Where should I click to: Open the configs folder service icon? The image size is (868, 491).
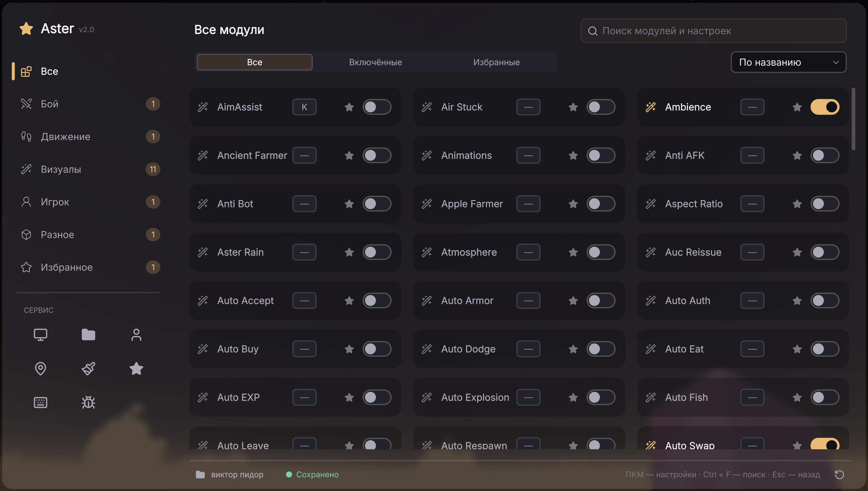tap(88, 335)
